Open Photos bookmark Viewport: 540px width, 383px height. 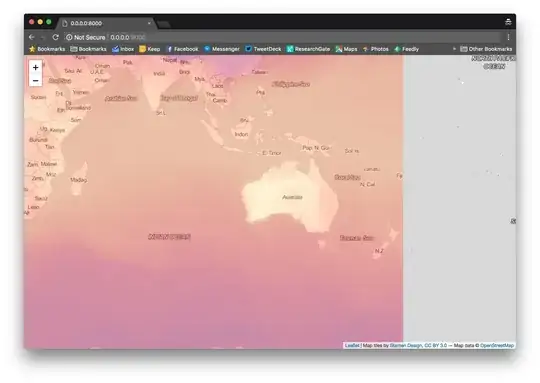point(376,49)
